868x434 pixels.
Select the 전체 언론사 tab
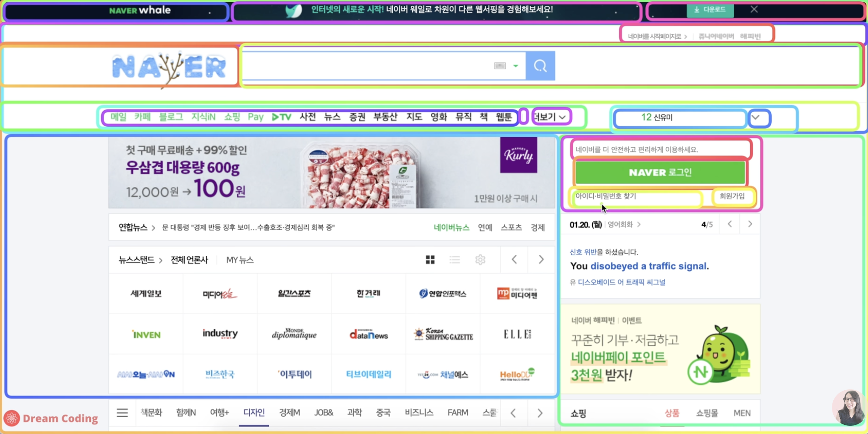coord(189,260)
